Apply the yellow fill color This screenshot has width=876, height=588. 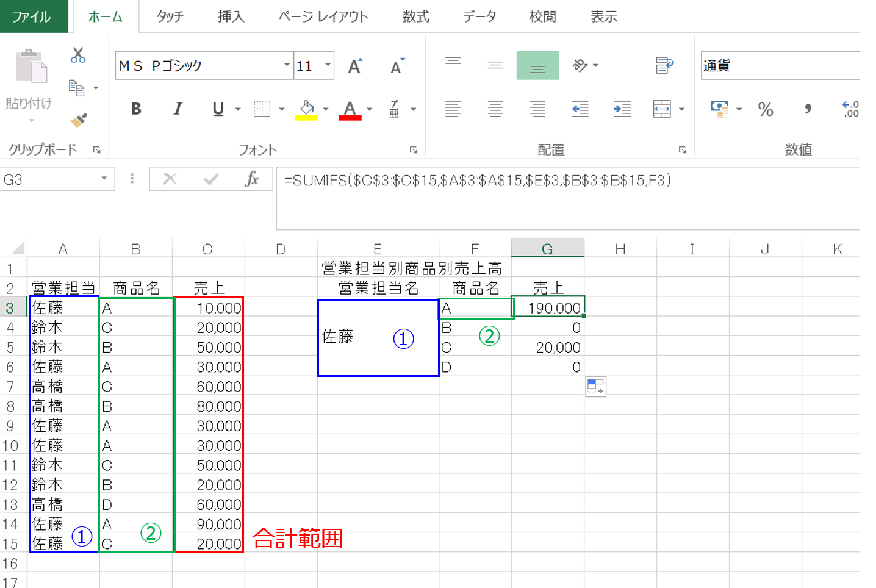[x=306, y=110]
